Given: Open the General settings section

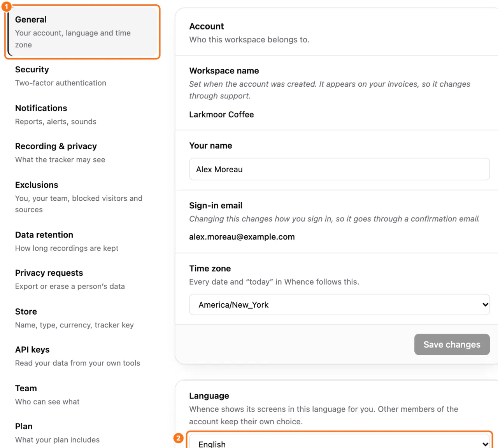Looking at the screenshot, I should pyautogui.click(x=82, y=32).
